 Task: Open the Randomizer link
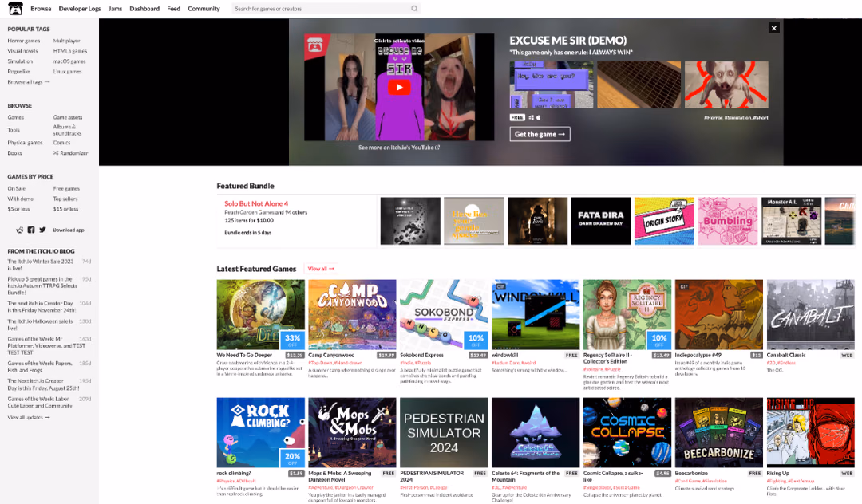tap(70, 153)
